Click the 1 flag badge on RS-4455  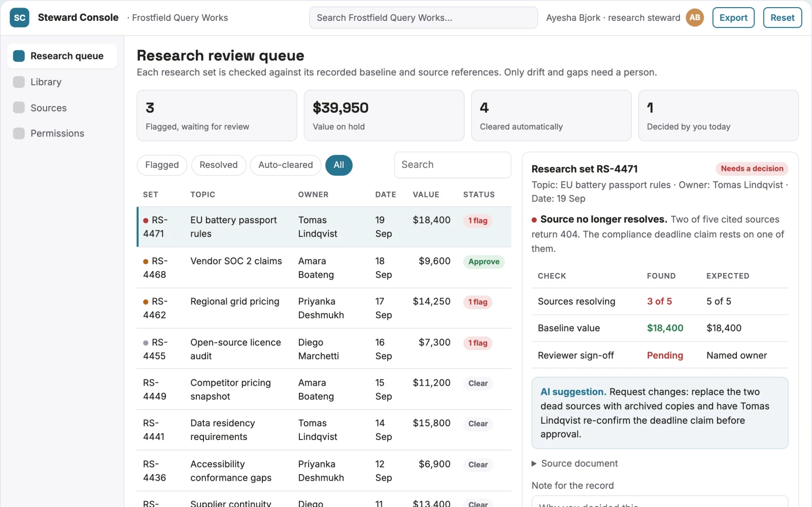click(478, 343)
